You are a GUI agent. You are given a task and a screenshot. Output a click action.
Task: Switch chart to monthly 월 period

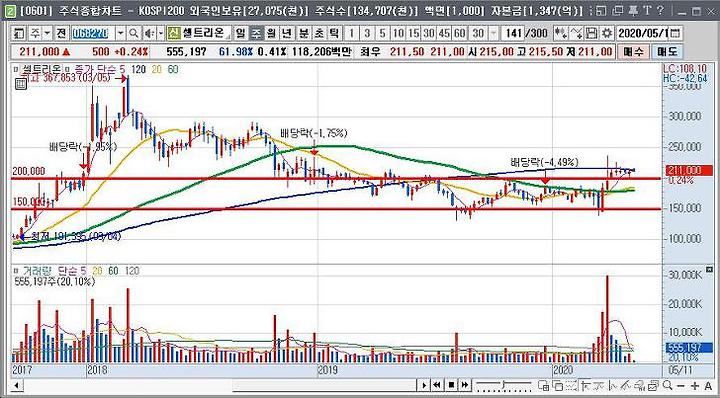tap(272, 33)
